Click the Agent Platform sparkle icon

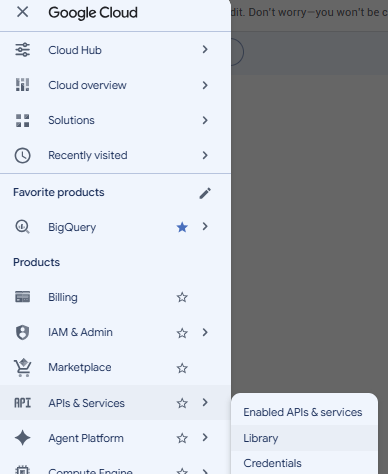point(22,438)
